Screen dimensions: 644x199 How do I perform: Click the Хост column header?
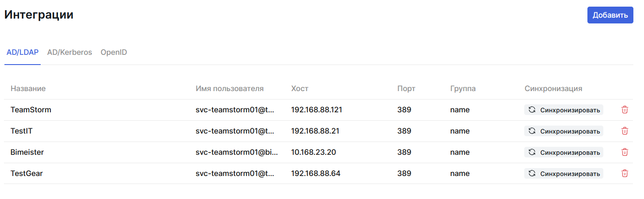tap(300, 88)
